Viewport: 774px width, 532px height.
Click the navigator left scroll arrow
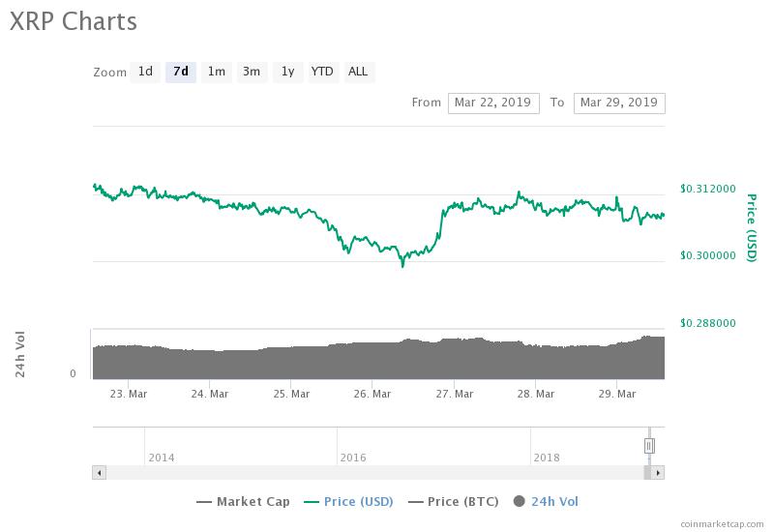click(100, 472)
